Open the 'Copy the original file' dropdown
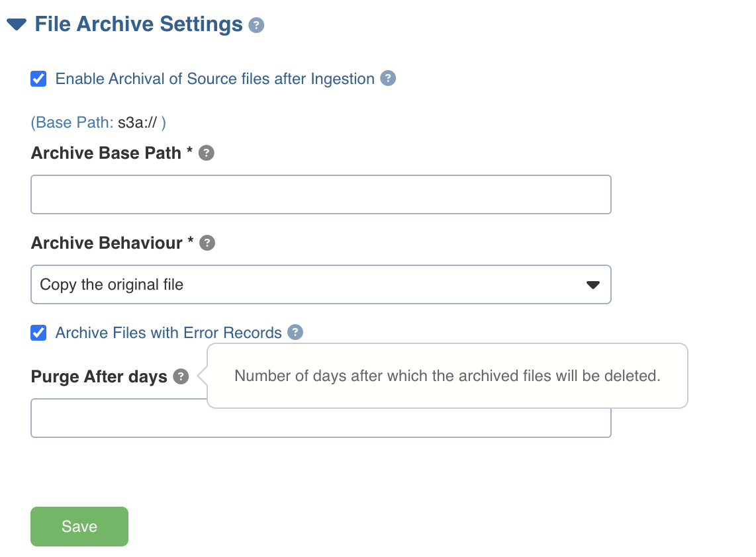 [x=311, y=285]
